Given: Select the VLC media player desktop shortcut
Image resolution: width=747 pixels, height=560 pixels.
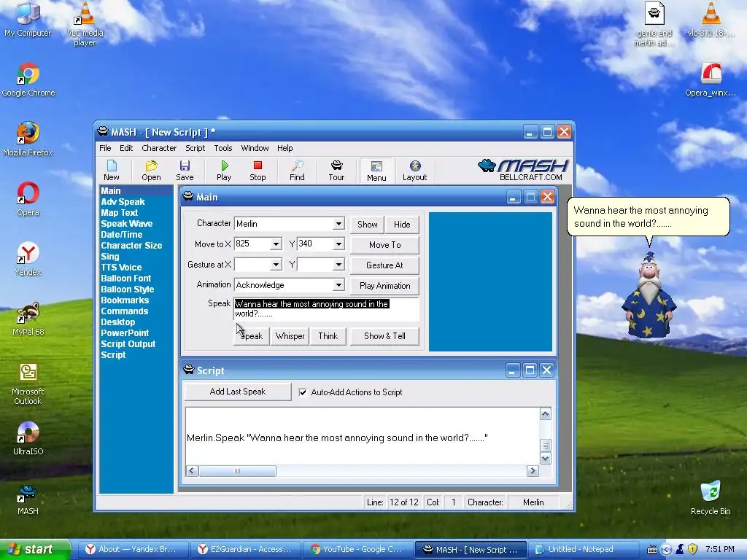Looking at the screenshot, I should (x=85, y=24).
